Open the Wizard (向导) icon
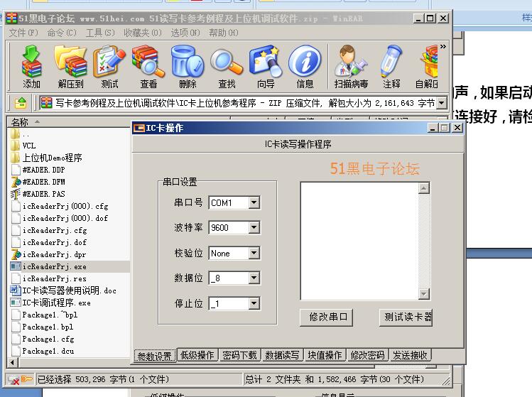Screen dimensions: 532x397 pos(266,67)
